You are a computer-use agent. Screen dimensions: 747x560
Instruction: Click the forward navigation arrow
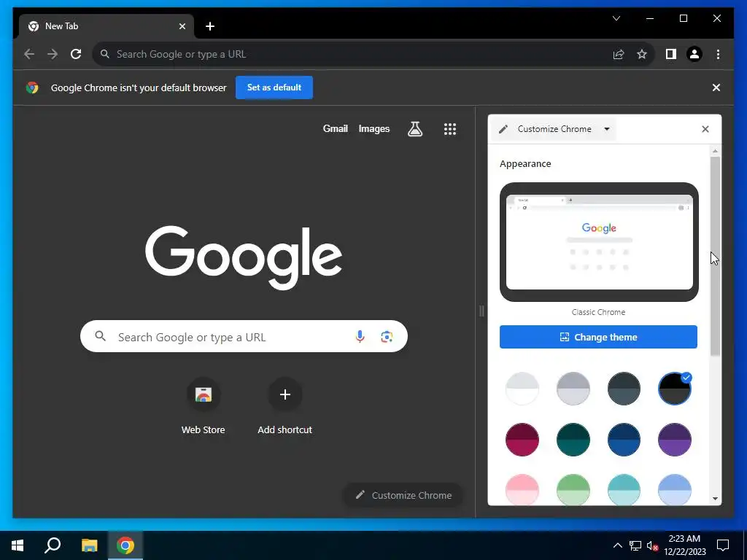53,54
